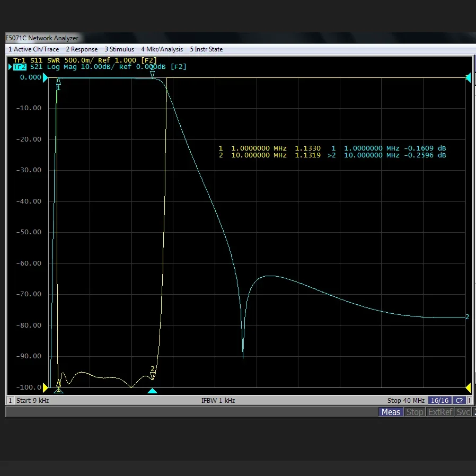Click the cyan reference level arrow at 0.000
Viewport: 476px width, 476px height.
coord(46,77)
